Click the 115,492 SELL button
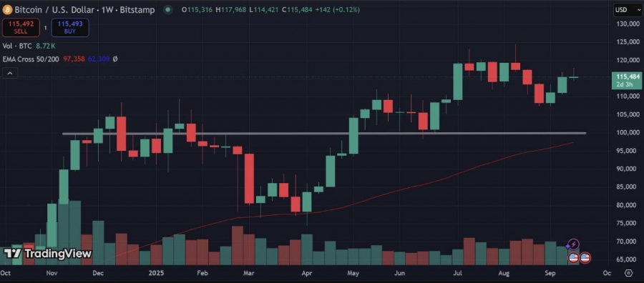Screen dimensions: 644x283 [x=21, y=27]
